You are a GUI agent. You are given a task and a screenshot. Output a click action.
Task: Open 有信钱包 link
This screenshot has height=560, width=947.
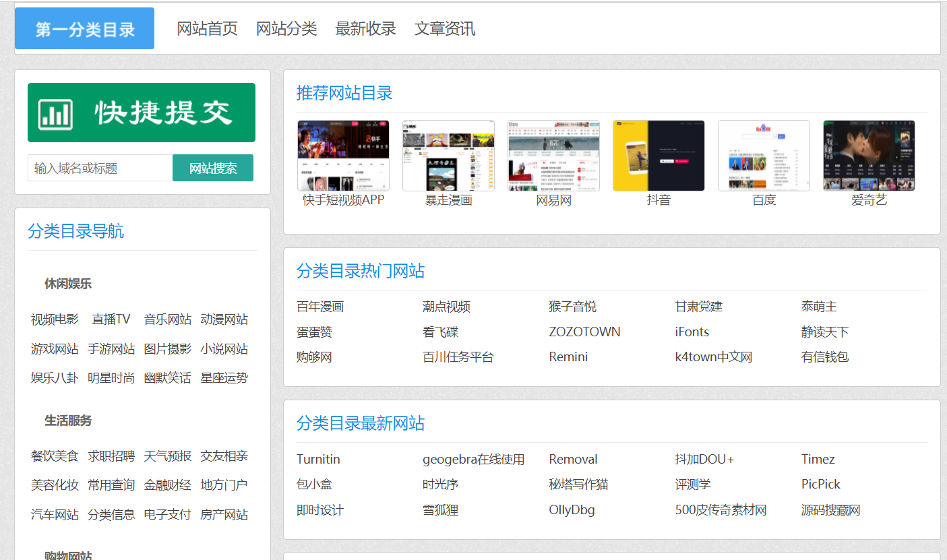point(825,357)
